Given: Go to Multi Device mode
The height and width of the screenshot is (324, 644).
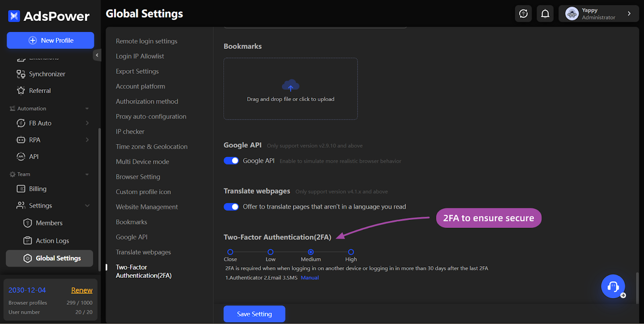Looking at the screenshot, I should 142,162.
